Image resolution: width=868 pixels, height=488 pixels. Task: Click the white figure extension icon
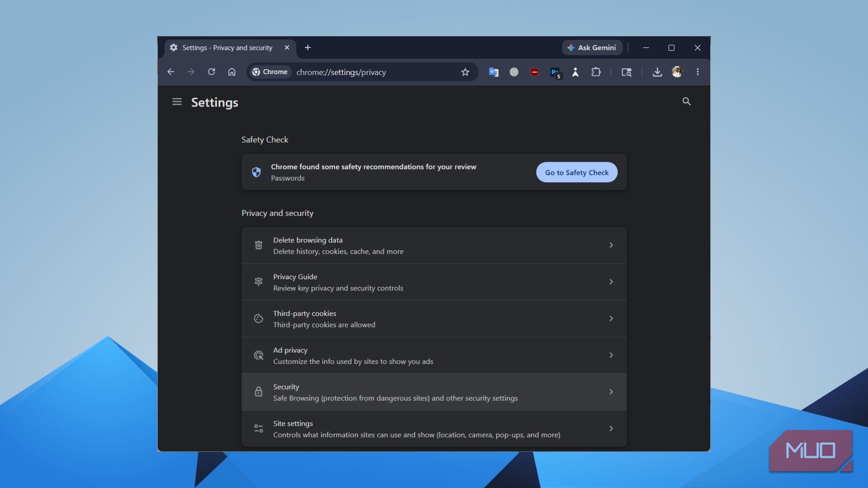[x=576, y=72]
